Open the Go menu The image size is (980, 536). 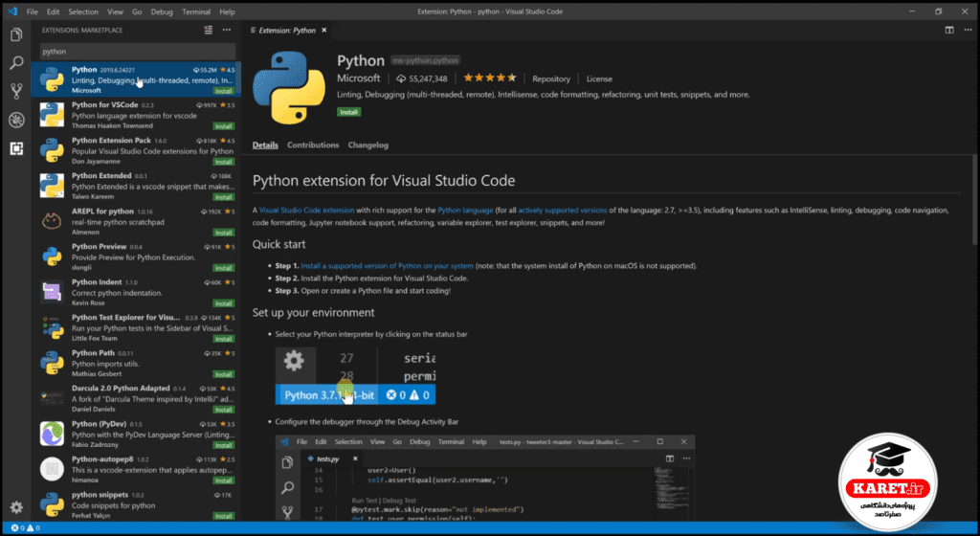[x=137, y=11]
